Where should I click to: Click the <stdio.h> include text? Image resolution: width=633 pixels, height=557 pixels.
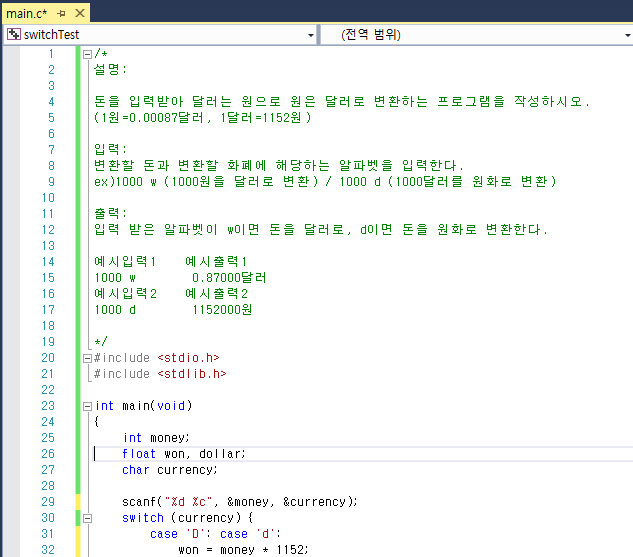click(x=188, y=357)
